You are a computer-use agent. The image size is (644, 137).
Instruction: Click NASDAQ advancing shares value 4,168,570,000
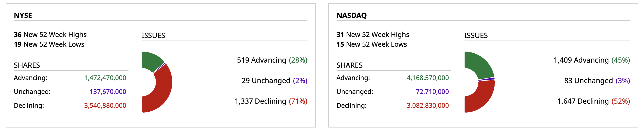coord(428,78)
